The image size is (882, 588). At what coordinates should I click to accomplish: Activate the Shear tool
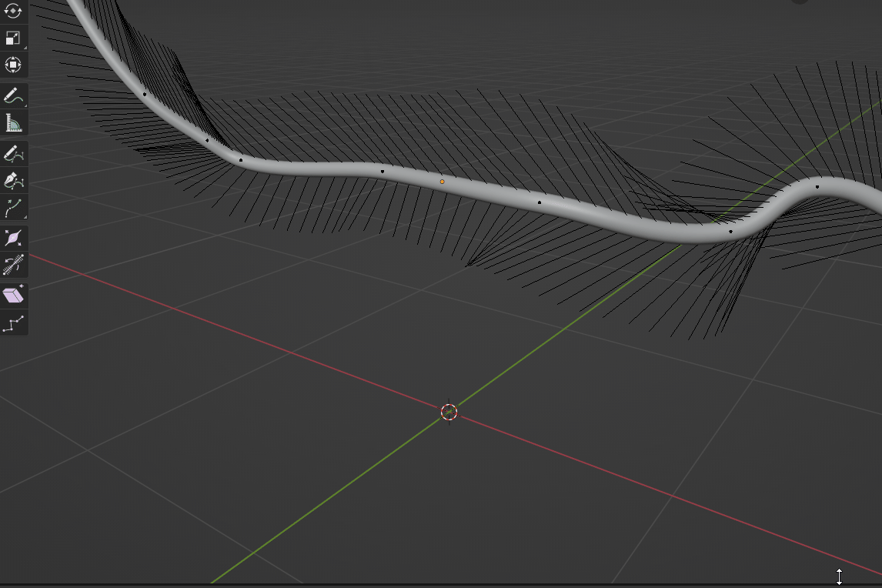tap(13, 296)
